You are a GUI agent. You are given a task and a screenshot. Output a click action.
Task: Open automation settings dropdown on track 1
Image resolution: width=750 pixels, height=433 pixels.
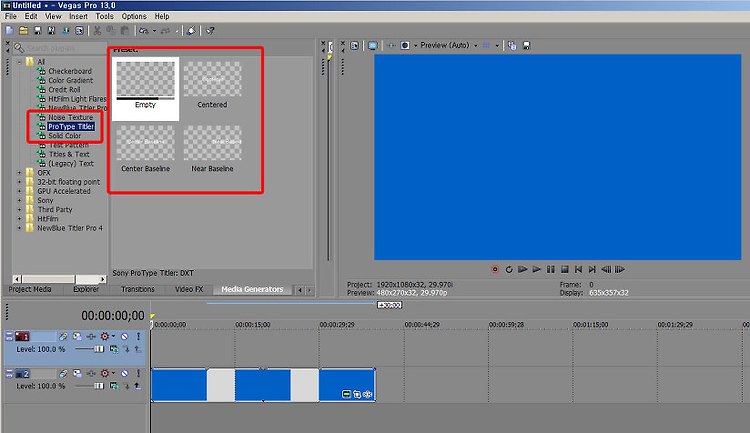(x=113, y=336)
